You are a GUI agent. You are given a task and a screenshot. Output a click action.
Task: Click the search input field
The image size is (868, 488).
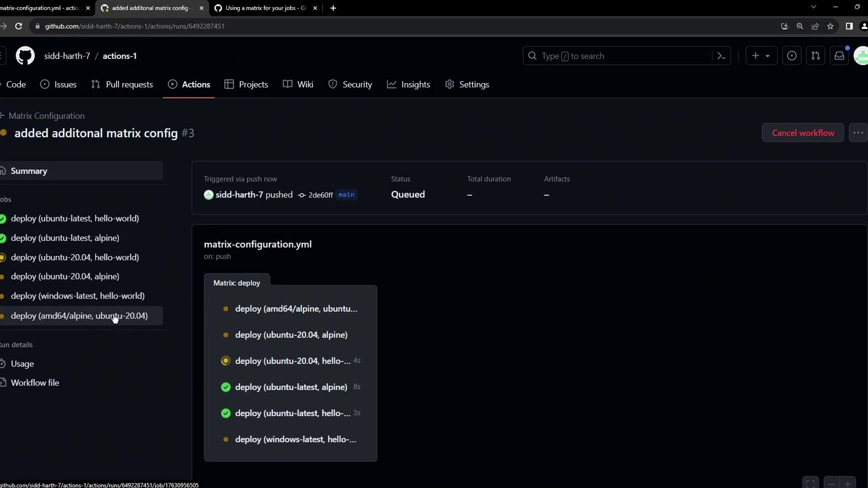click(x=624, y=56)
